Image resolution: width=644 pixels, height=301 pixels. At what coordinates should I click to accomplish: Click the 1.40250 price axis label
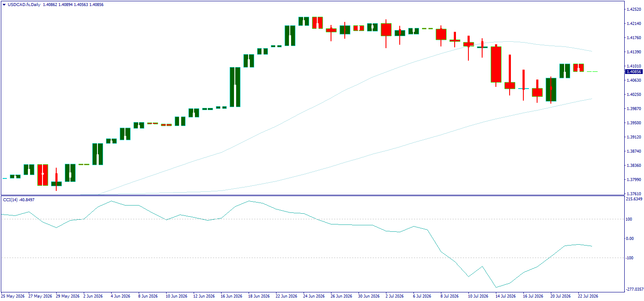(x=634, y=95)
